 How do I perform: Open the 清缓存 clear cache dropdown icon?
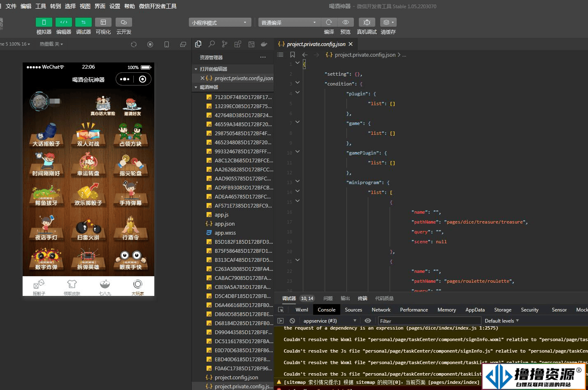click(388, 22)
